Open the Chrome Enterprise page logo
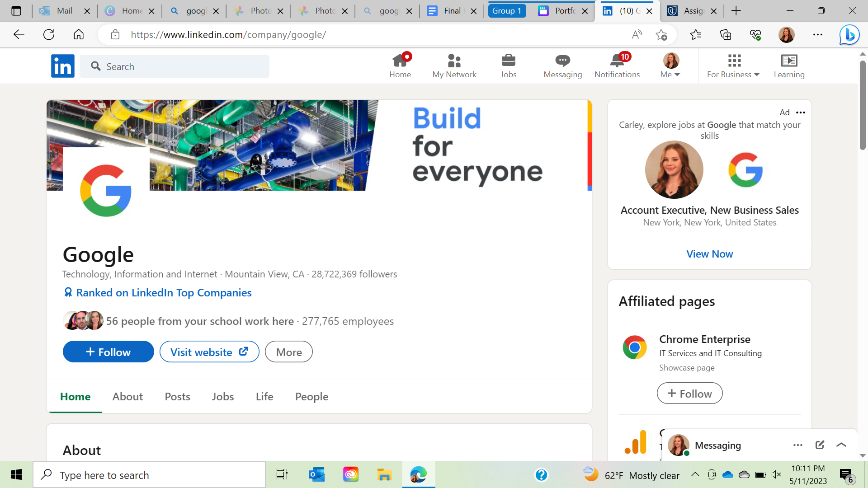Image resolution: width=868 pixels, height=488 pixels. tap(635, 347)
